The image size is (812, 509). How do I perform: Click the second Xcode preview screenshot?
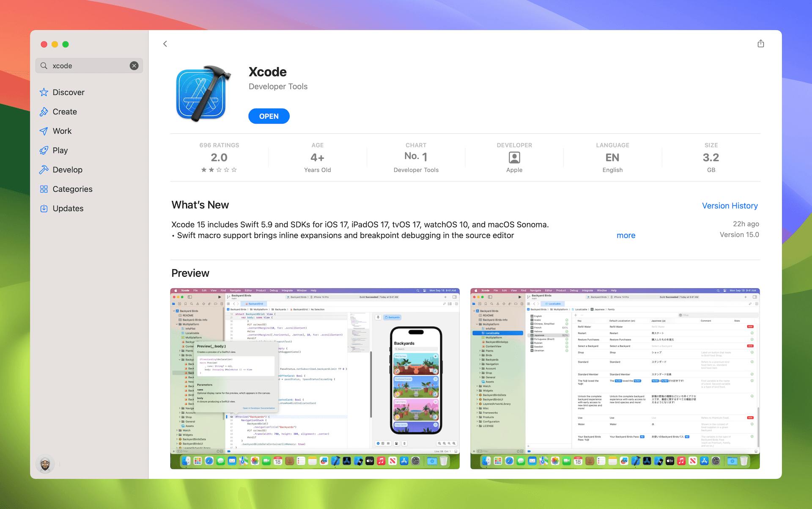[615, 377]
